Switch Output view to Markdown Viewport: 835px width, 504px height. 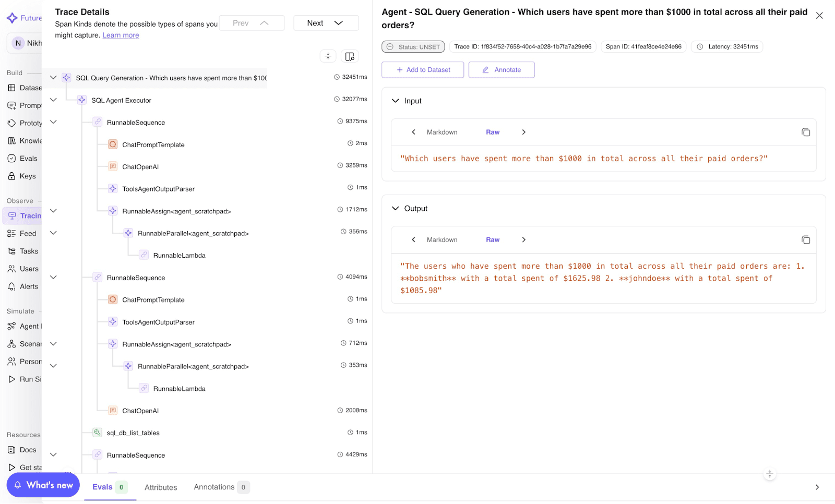[x=442, y=239]
